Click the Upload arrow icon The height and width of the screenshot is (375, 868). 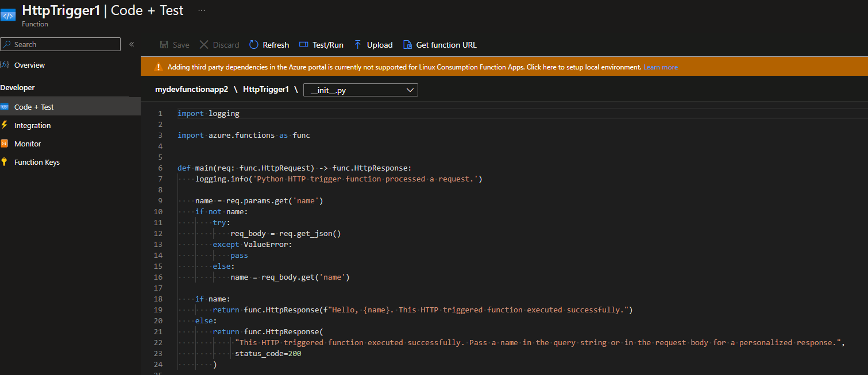pyautogui.click(x=358, y=45)
